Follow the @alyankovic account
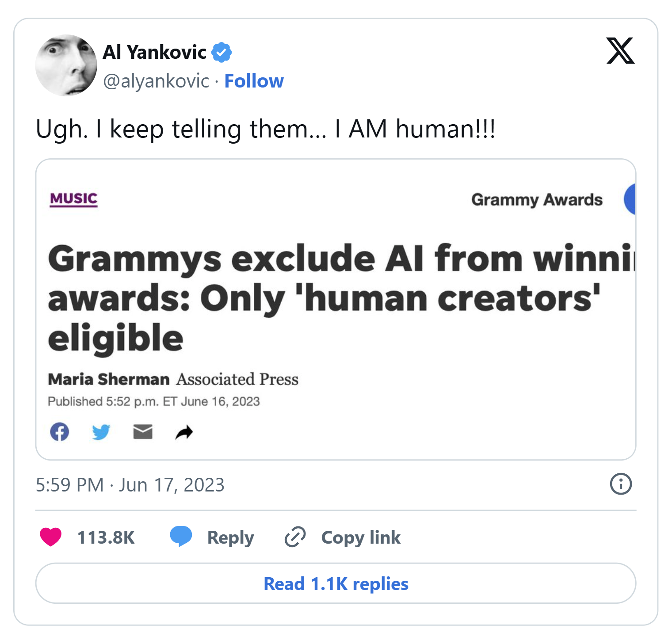 (254, 81)
